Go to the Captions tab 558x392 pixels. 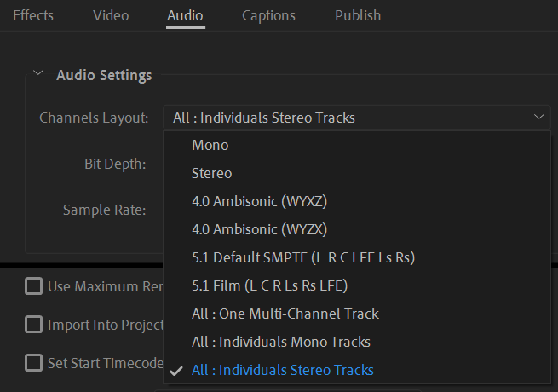pyautogui.click(x=268, y=15)
